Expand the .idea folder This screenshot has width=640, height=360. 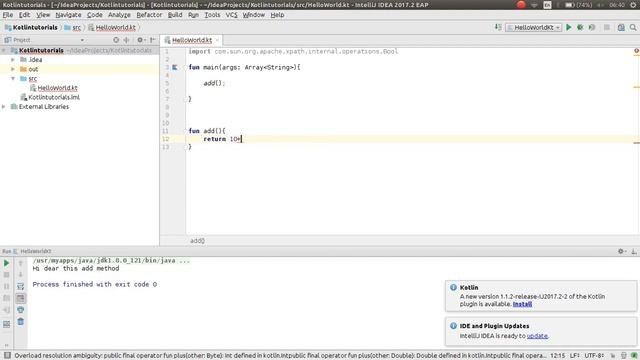point(13,60)
